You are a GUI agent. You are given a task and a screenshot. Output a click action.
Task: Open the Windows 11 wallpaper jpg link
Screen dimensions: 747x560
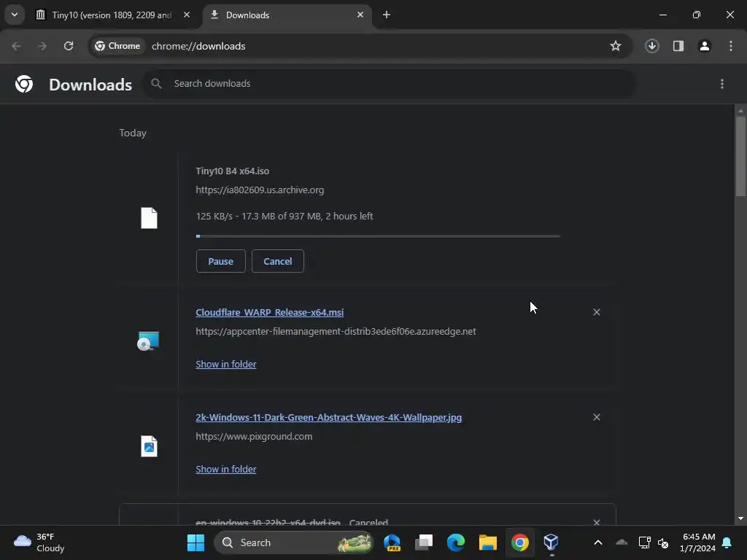(x=329, y=418)
